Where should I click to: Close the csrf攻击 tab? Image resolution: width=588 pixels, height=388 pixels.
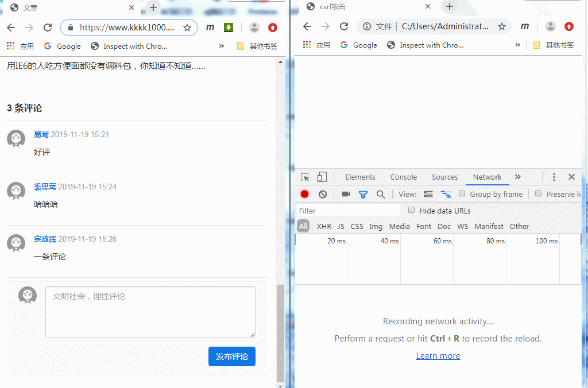[x=427, y=6]
